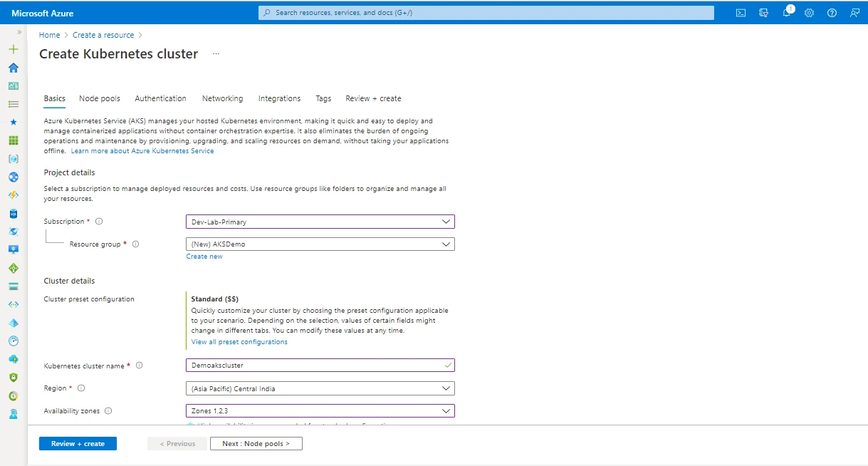Send feedback using the feedback icon
The height and width of the screenshot is (466, 868).
[x=854, y=12]
